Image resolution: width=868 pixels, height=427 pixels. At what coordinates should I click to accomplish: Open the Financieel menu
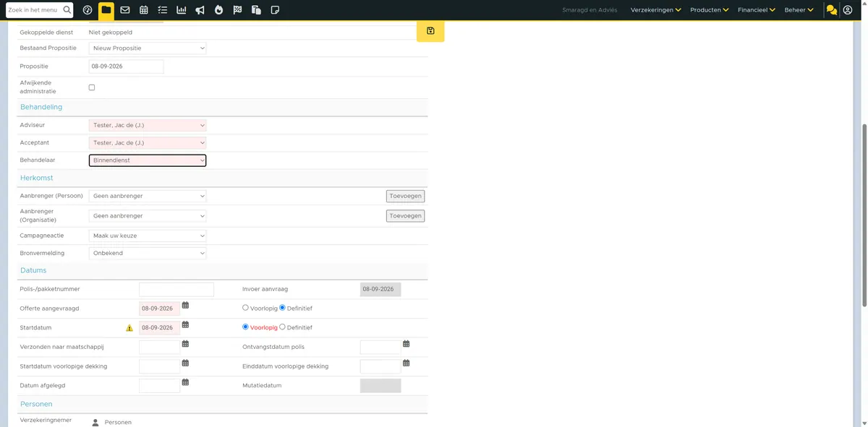[757, 10]
